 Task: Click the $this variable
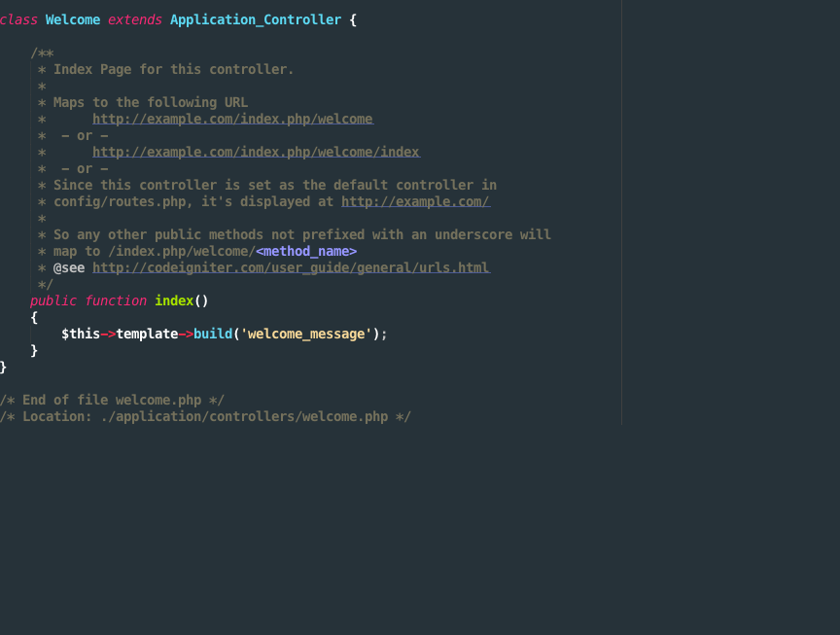(x=81, y=334)
